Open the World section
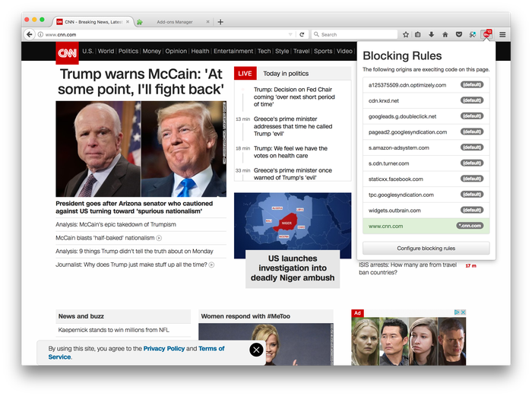 (106, 51)
